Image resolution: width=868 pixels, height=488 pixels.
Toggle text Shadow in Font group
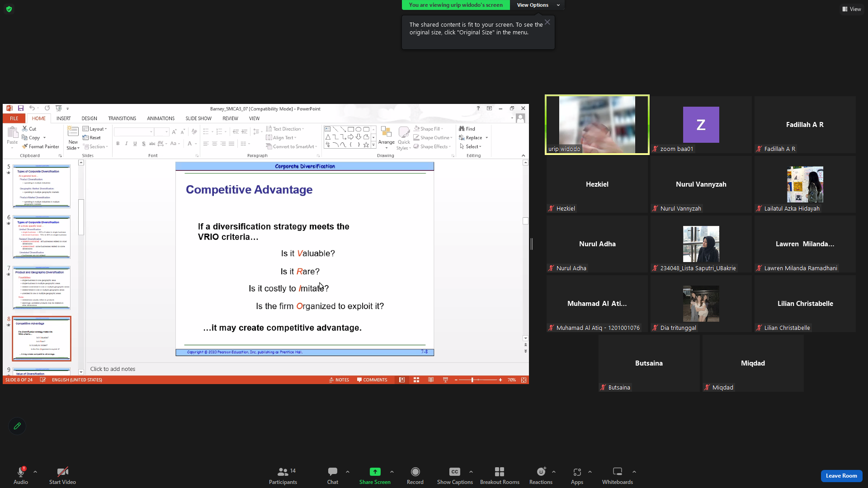click(x=144, y=144)
